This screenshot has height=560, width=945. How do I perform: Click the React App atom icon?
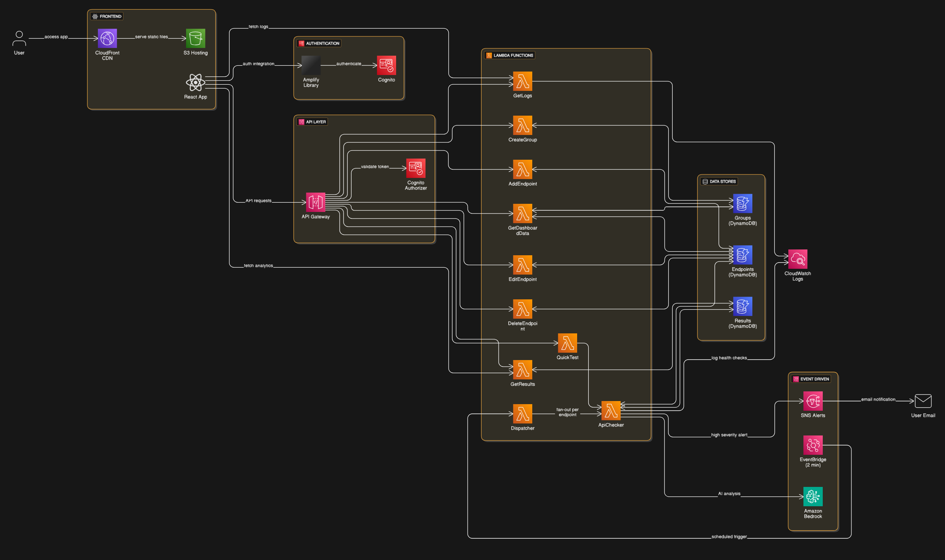point(195,82)
